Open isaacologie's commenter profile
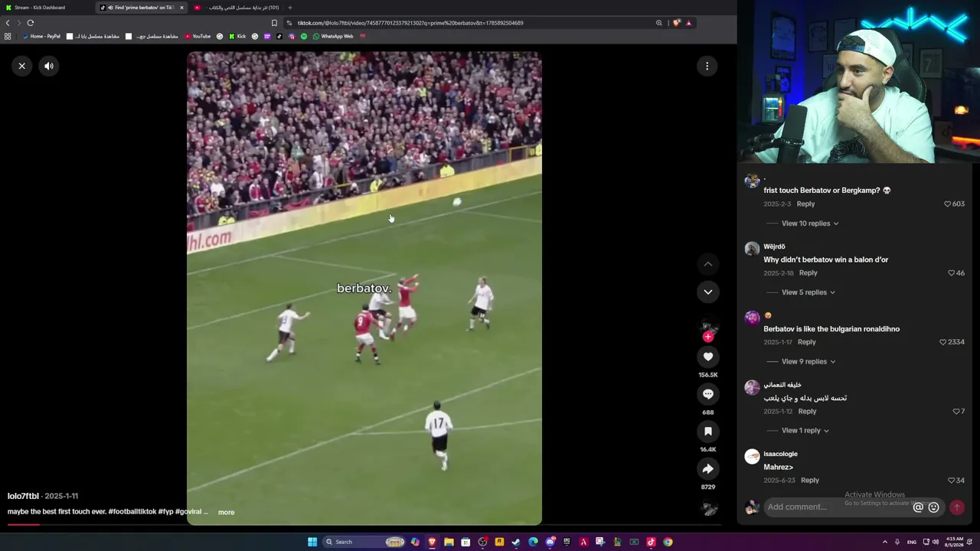980x551 pixels. (780, 454)
